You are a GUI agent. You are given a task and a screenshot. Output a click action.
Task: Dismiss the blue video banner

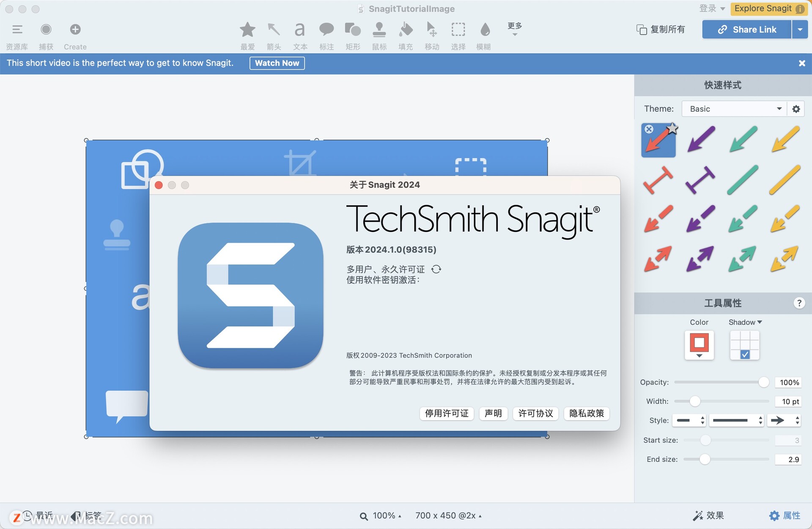(802, 63)
